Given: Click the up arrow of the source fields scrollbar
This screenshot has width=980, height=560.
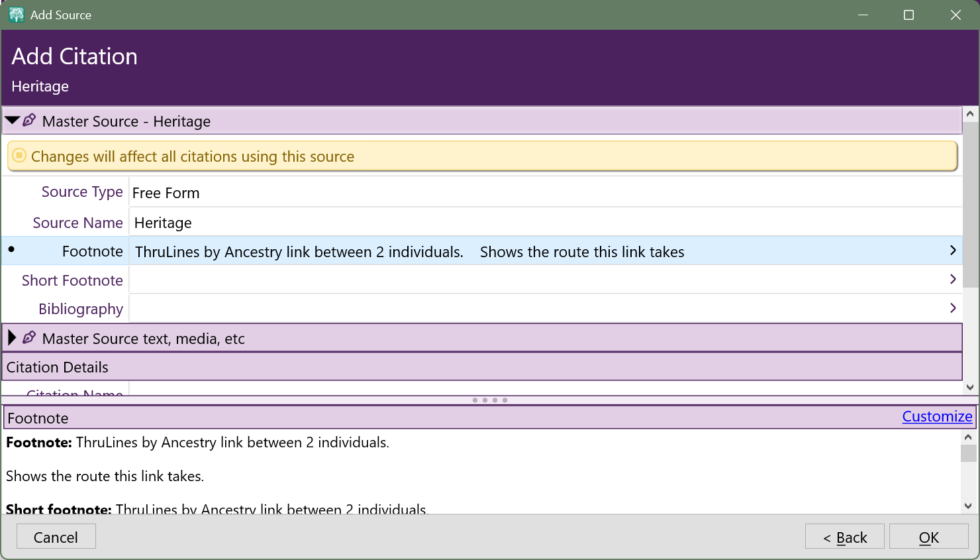Looking at the screenshot, I should (x=970, y=114).
